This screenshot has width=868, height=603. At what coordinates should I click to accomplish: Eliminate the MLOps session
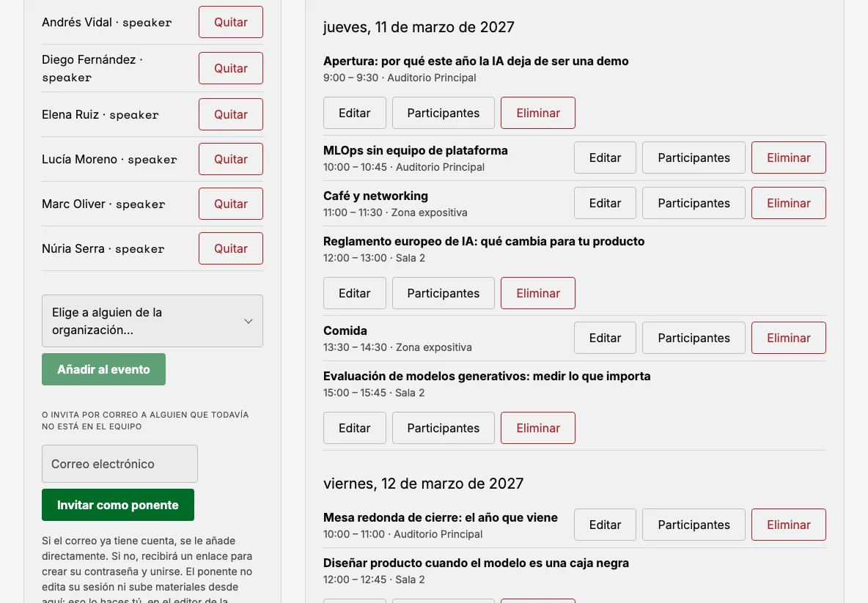pyautogui.click(x=789, y=158)
